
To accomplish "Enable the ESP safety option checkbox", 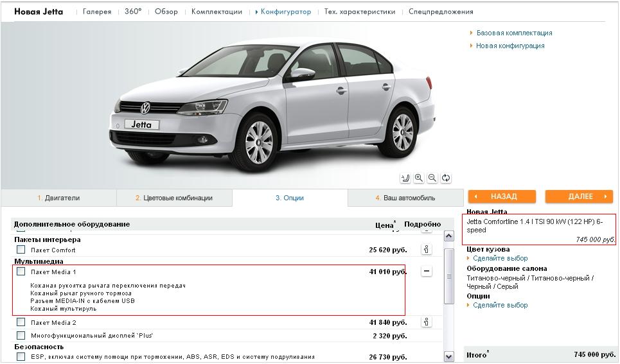I will (21, 356).
